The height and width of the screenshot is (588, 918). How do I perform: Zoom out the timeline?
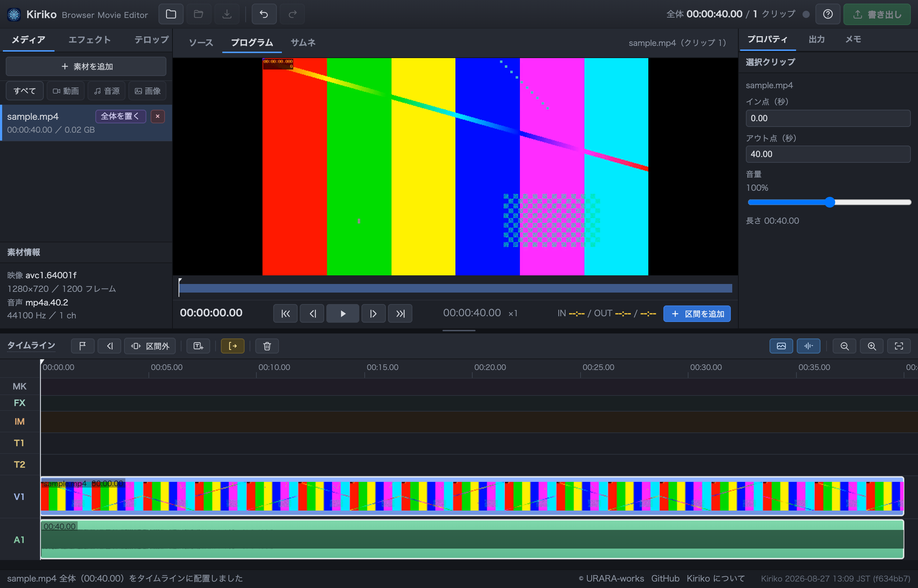(x=844, y=346)
